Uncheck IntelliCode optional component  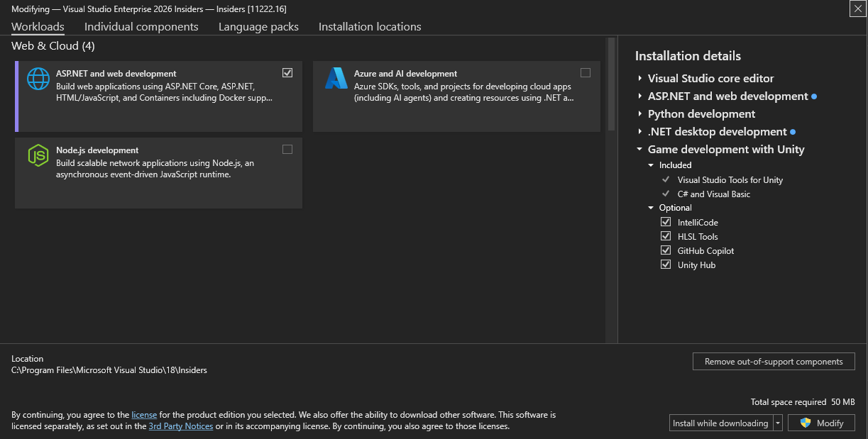coord(666,221)
